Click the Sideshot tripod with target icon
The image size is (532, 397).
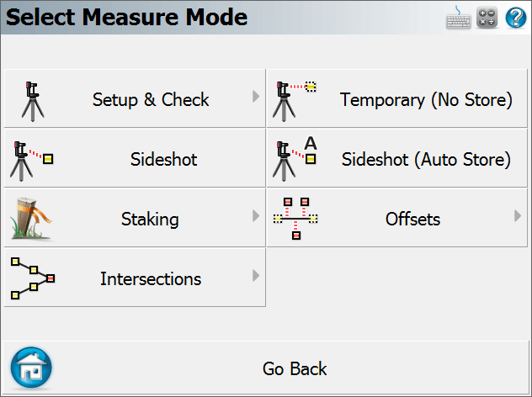[31, 161]
